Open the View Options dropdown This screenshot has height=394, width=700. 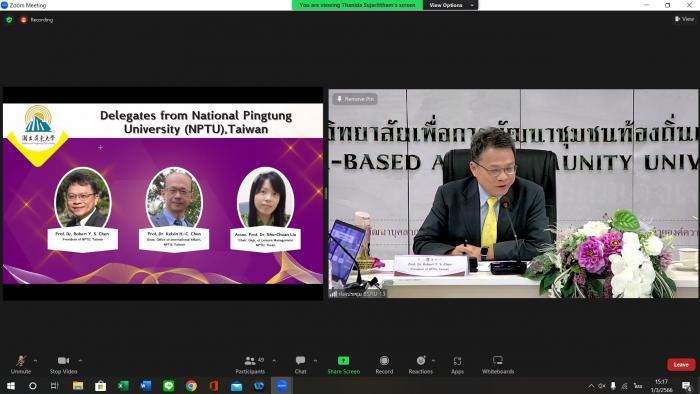pyautogui.click(x=450, y=5)
